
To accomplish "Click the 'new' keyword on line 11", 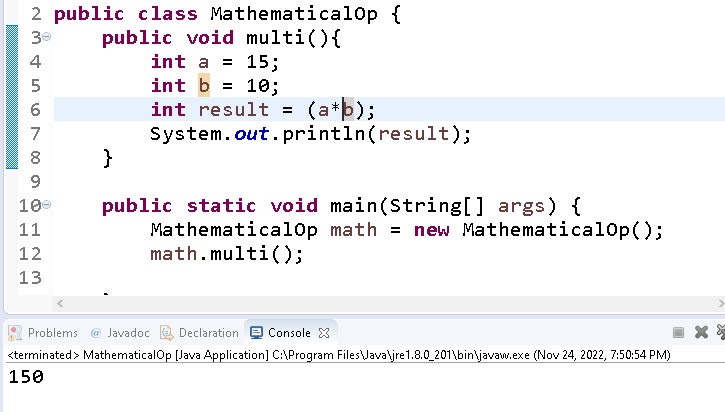I will [431, 230].
